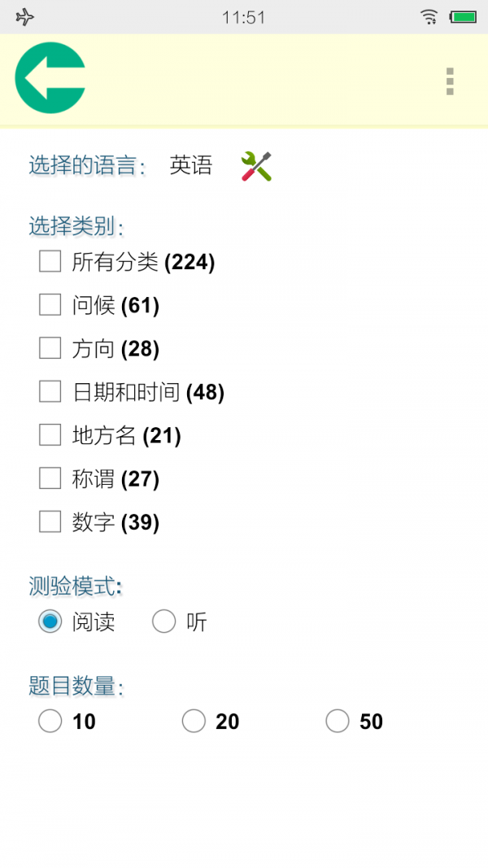Enable the 地方名 (21) checkbox

click(x=49, y=434)
